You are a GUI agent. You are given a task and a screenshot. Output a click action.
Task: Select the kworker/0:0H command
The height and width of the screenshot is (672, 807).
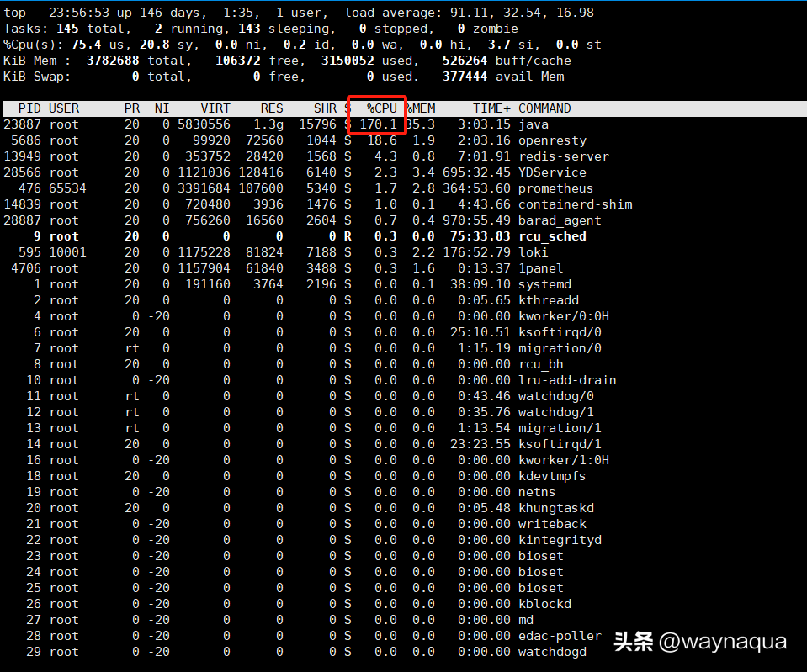(564, 316)
